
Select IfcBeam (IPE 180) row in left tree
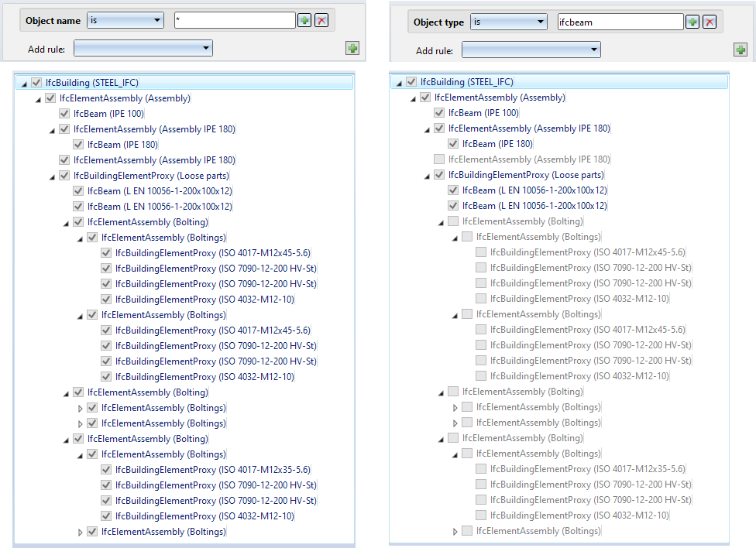tap(122, 144)
